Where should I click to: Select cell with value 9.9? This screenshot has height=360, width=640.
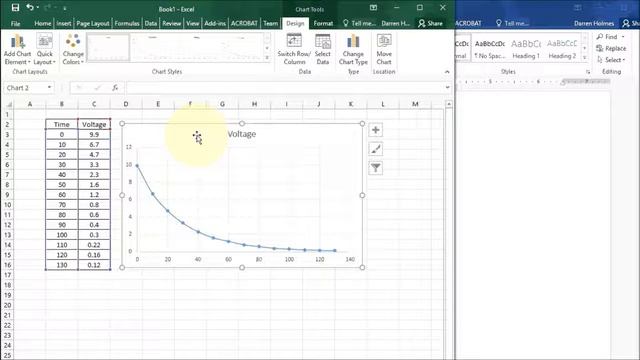pos(94,134)
